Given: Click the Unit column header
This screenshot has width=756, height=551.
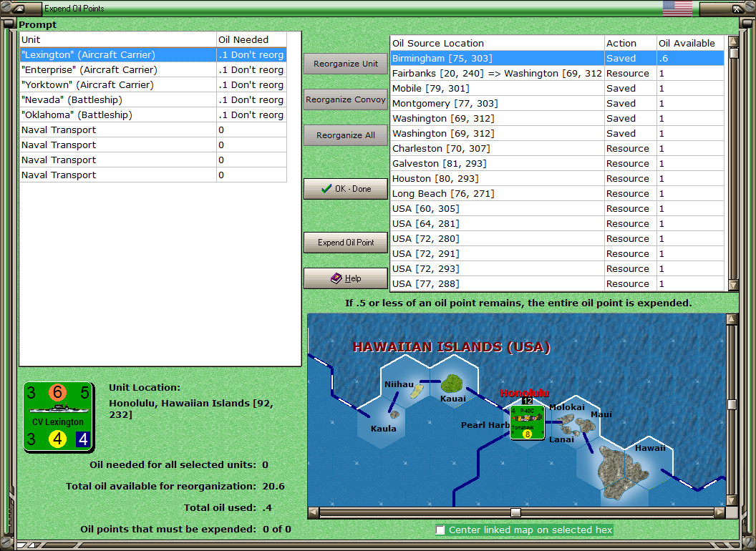Looking at the screenshot, I should [x=117, y=39].
